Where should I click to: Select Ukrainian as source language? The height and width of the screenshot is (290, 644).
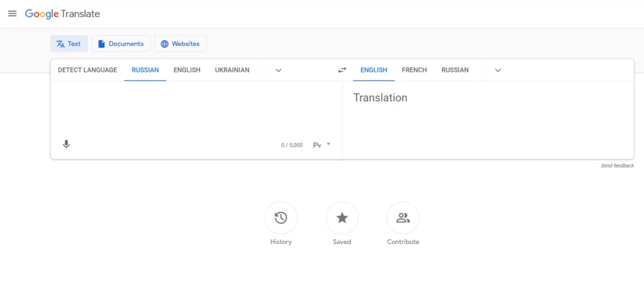pos(232,70)
